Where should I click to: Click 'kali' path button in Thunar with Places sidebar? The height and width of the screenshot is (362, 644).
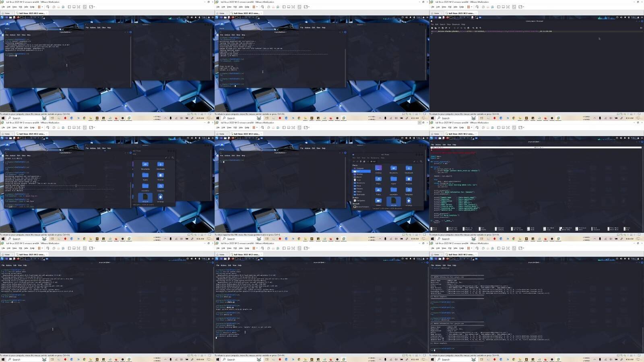coord(373,161)
